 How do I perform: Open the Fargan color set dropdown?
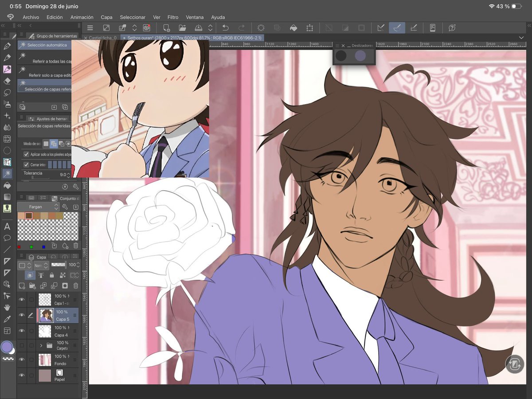click(x=38, y=207)
